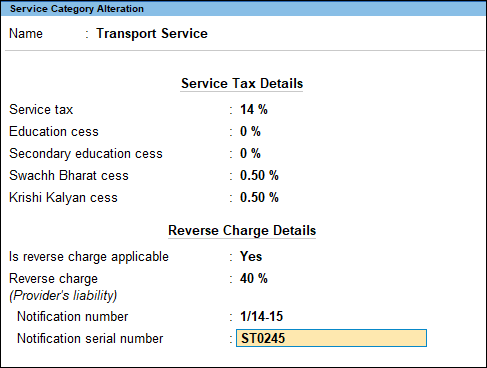Select the Education cess 0 % value
The image size is (487, 368).
coord(250,131)
